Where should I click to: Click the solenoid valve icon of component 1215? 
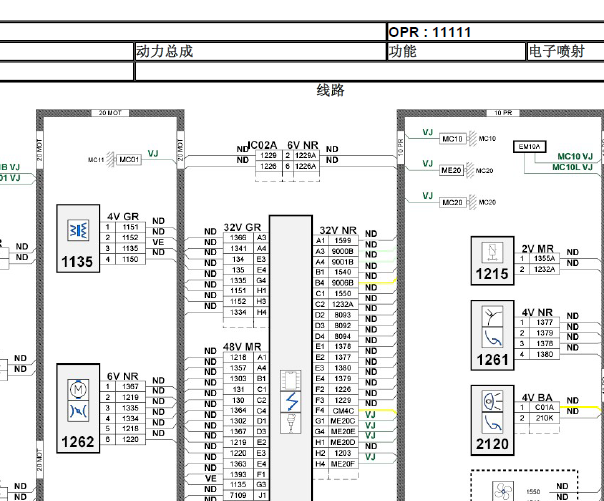pyautogui.click(x=492, y=252)
